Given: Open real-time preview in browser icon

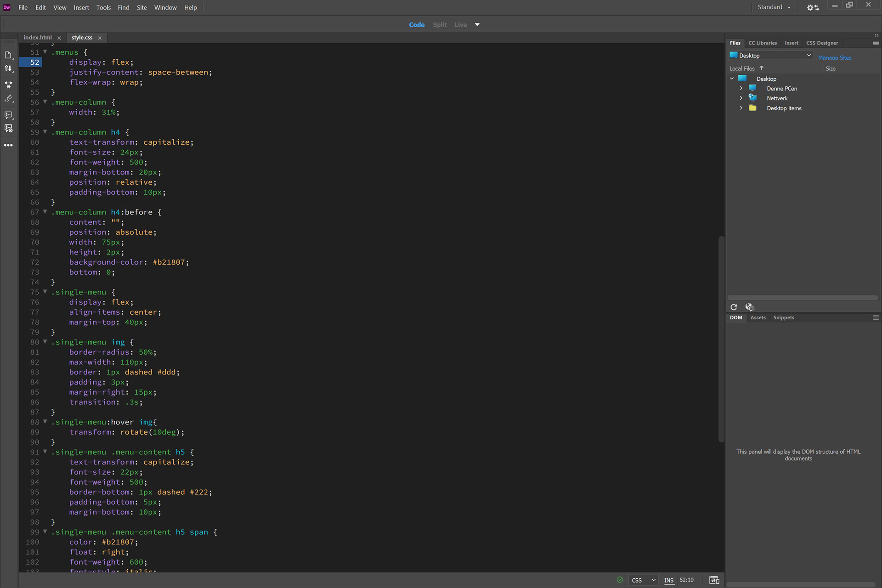Looking at the screenshot, I should [714, 580].
